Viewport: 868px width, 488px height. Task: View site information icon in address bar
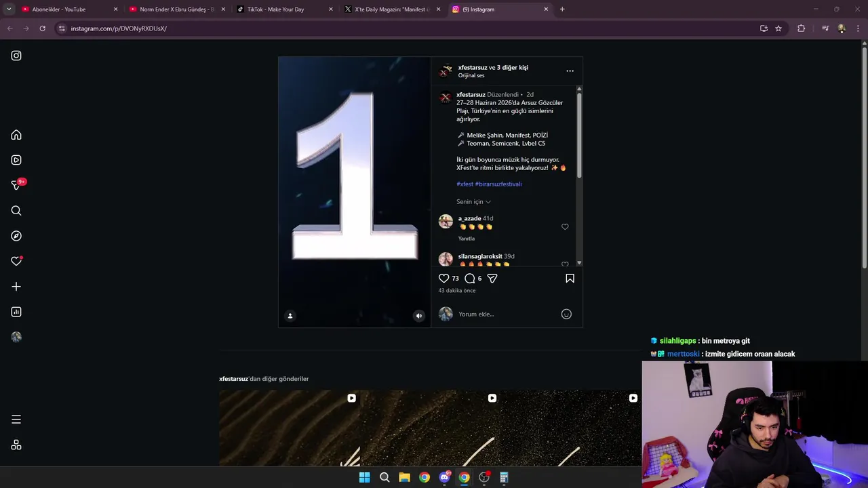62,28
